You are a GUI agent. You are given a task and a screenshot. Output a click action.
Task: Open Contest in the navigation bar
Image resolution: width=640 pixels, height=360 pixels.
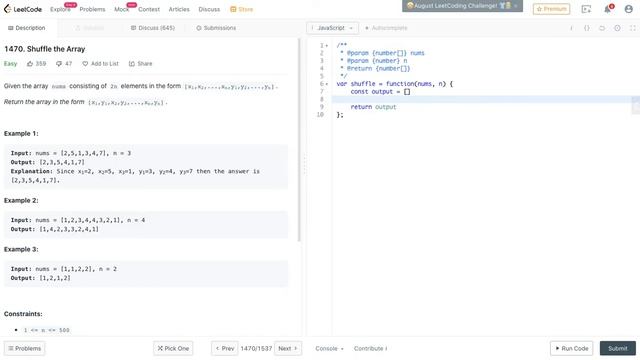(x=149, y=9)
